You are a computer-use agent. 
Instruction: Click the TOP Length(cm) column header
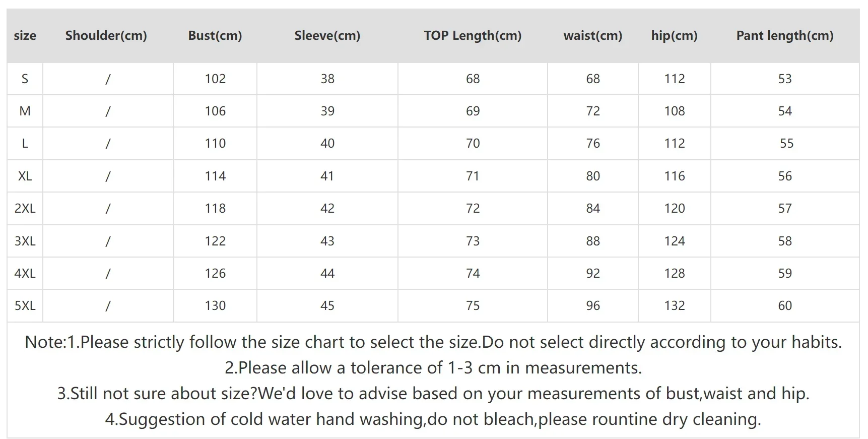[473, 36]
